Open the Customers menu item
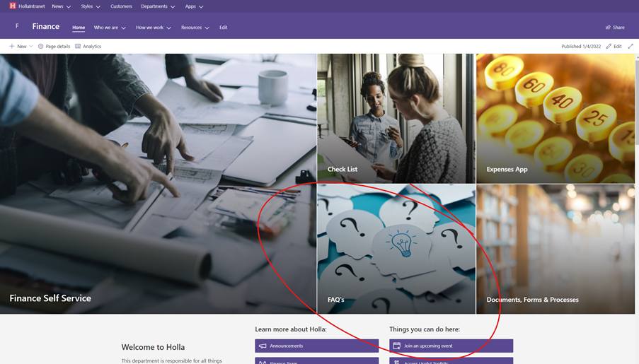The image size is (639, 364). [121, 6]
